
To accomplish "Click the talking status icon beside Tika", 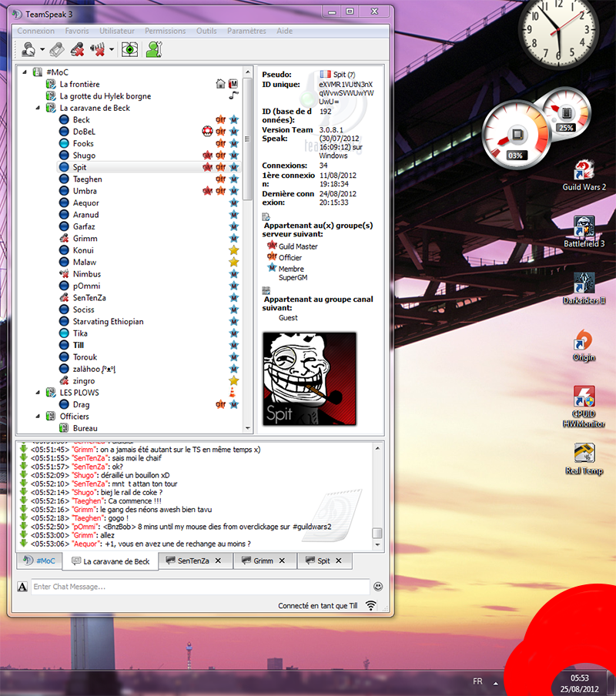I will pyautogui.click(x=65, y=333).
